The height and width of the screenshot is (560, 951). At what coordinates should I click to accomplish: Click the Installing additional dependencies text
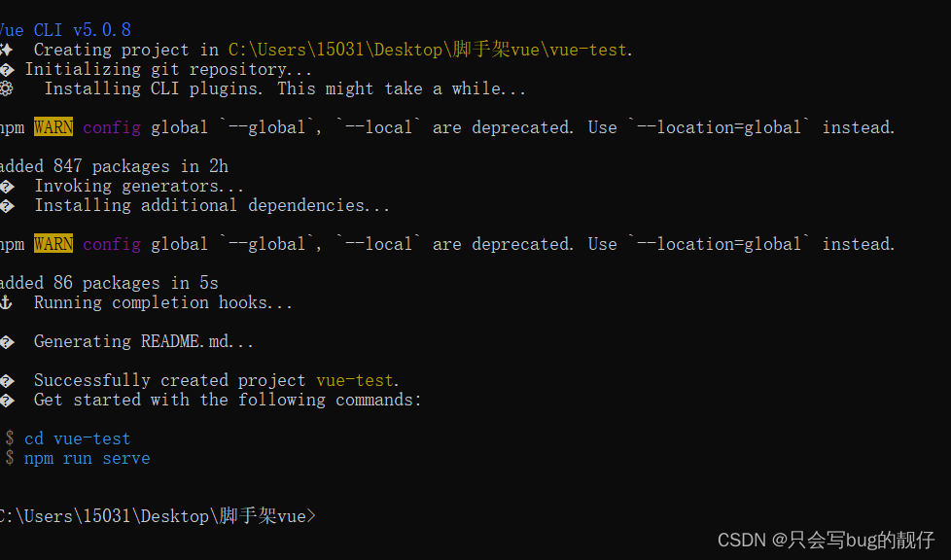[211, 205]
